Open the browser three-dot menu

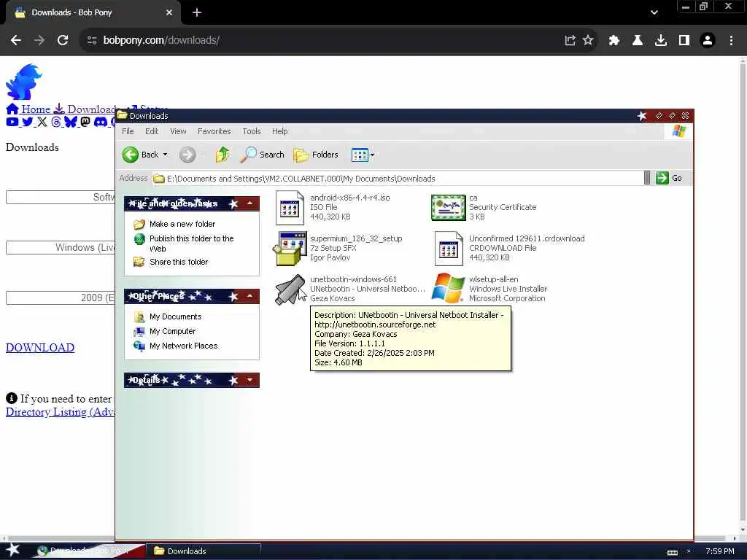(731, 40)
